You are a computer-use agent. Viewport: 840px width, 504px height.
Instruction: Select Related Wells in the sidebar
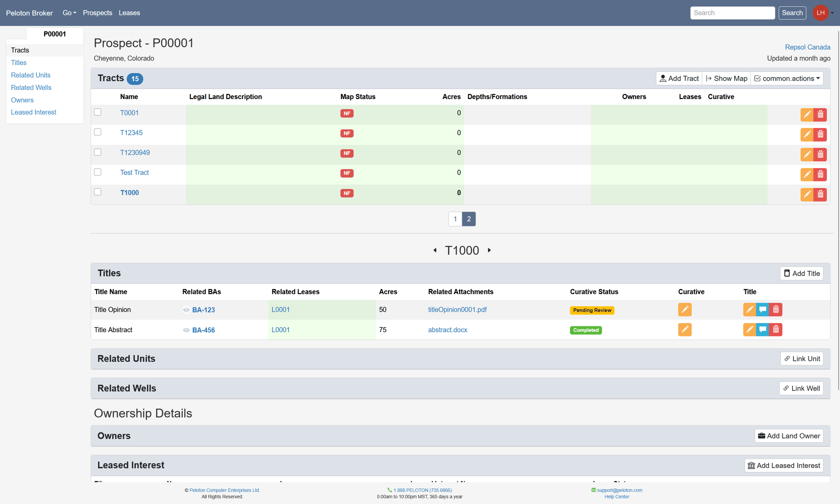(31, 87)
